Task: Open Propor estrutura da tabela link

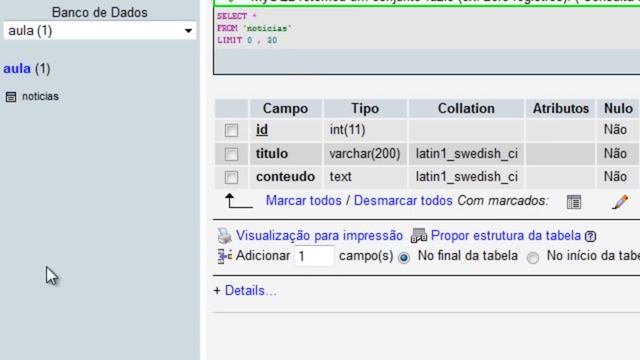Action: pyautogui.click(x=506, y=236)
